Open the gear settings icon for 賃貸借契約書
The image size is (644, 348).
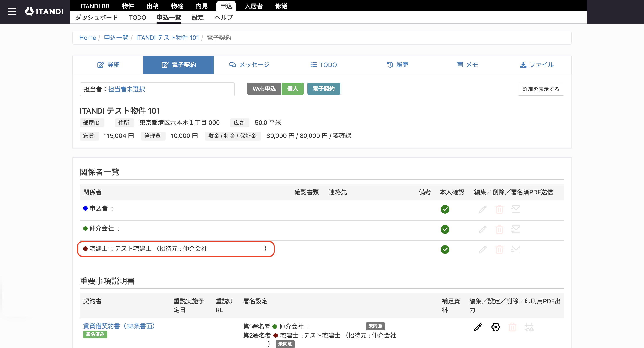[495, 327]
